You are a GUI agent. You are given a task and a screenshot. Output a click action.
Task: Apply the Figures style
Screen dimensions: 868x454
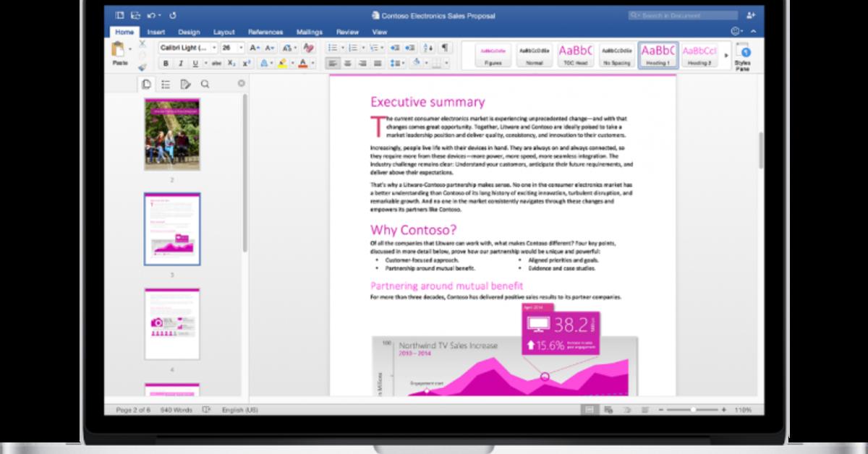pos(493,55)
